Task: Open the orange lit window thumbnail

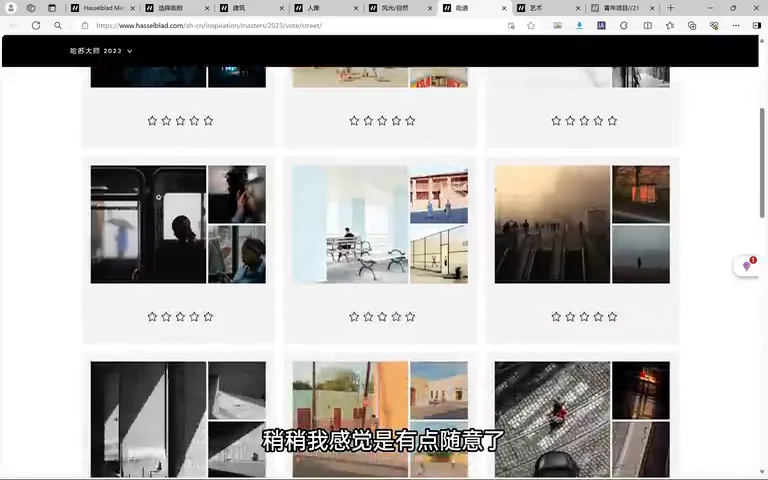Action: click(641, 194)
